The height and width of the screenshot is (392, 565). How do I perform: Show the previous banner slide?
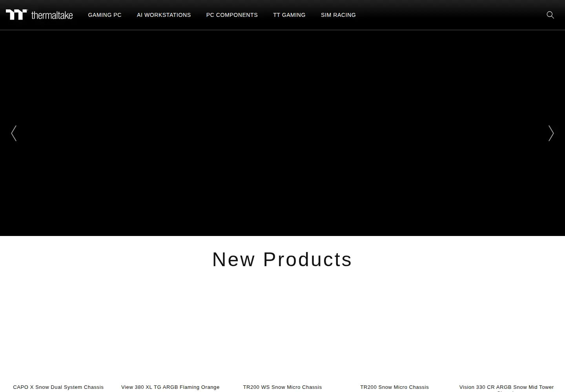[x=14, y=133]
